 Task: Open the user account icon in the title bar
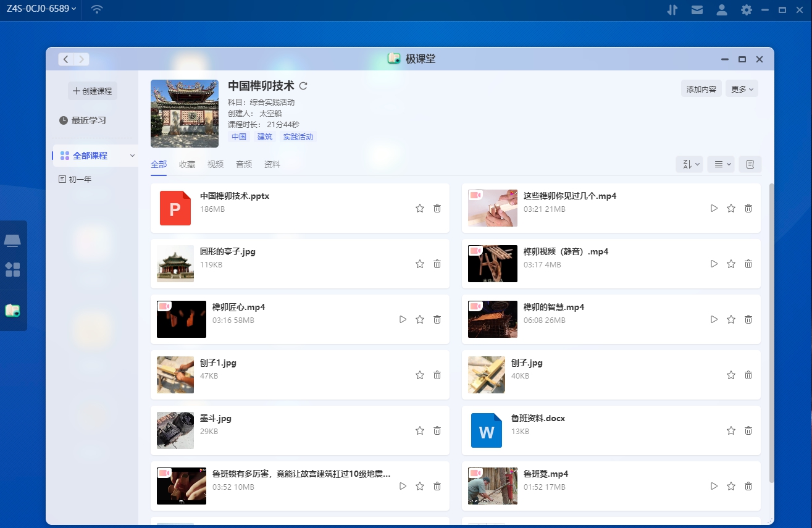(x=722, y=10)
